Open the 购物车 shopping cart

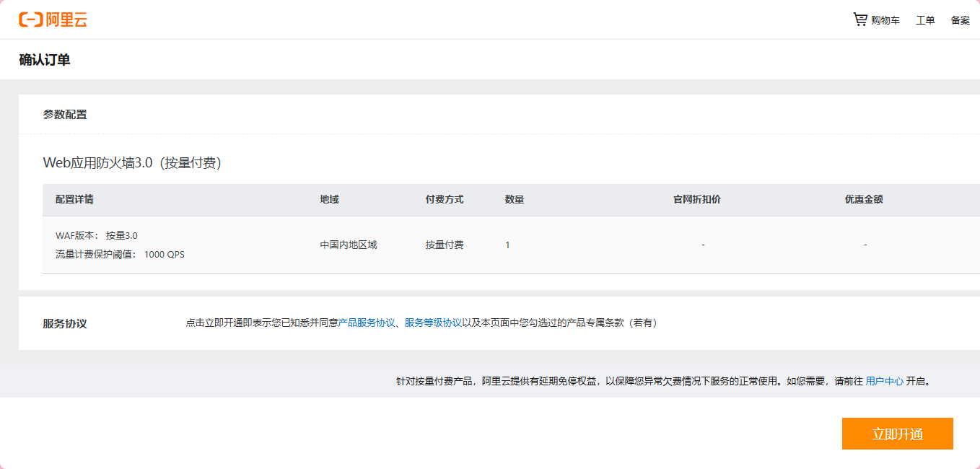pyautogui.click(x=876, y=19)
